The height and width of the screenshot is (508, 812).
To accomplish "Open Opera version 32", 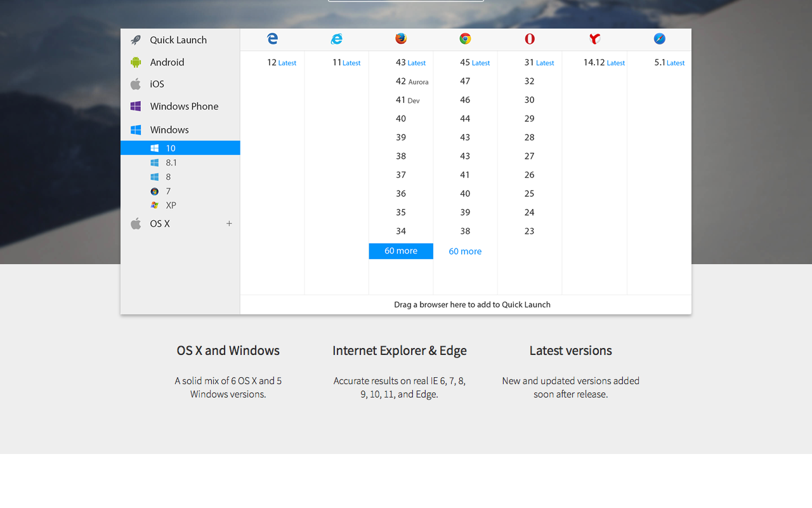I will [x=530, y=81].
